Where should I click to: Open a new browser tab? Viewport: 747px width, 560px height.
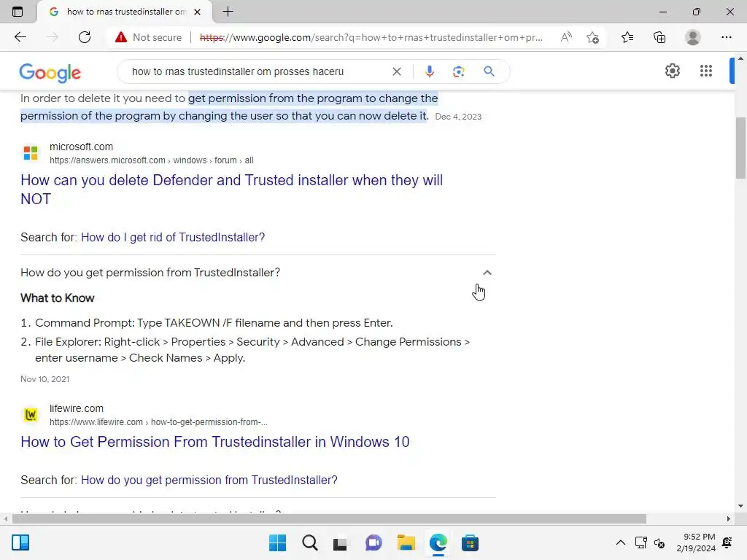point(228,12)
